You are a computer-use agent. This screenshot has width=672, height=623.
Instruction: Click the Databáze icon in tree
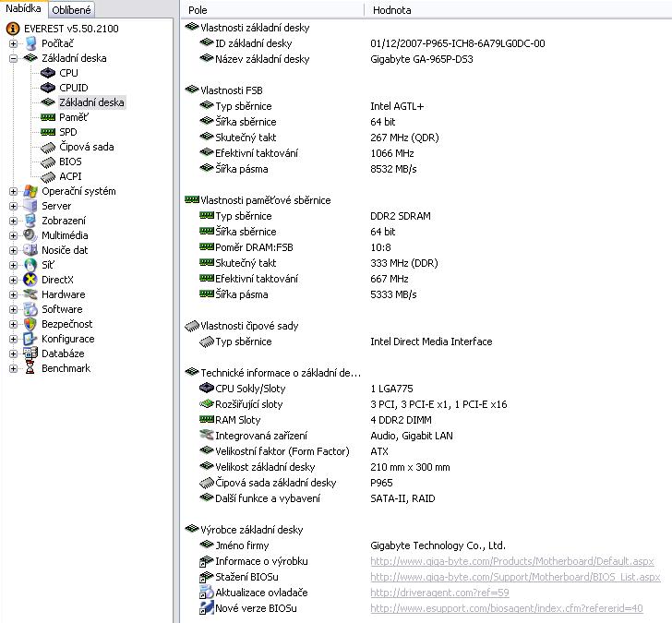click(30, 353)
